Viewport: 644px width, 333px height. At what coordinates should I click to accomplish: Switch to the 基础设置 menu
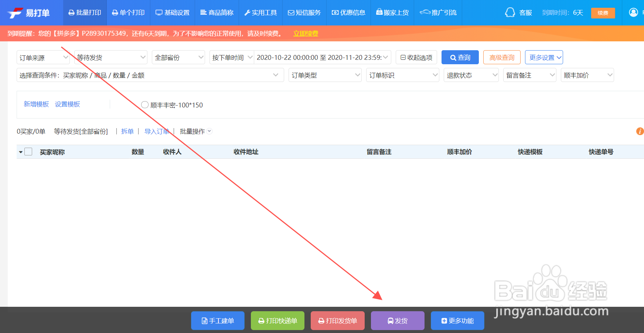(x=172, y=12)
